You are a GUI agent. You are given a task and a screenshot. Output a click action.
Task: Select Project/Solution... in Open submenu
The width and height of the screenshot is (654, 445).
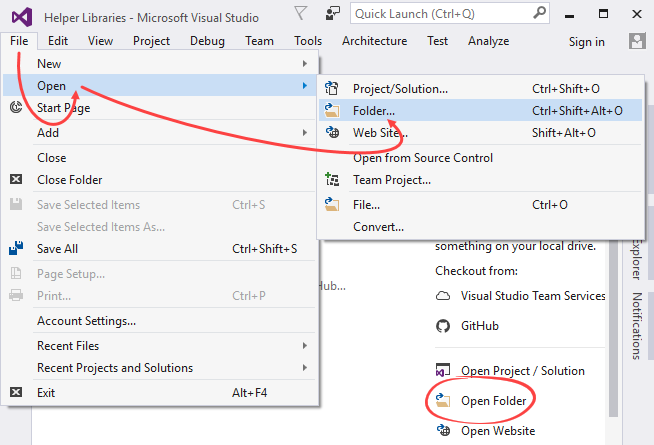pos(480,88)
